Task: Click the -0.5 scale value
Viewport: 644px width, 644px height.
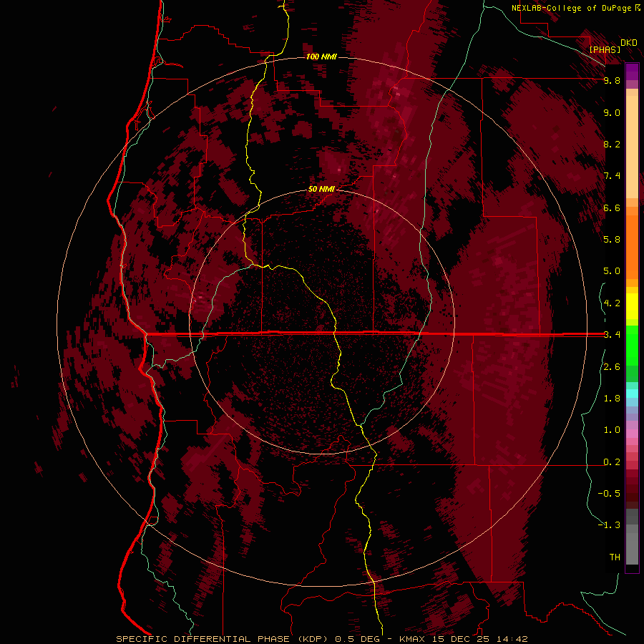Action: tap(609, 494)
